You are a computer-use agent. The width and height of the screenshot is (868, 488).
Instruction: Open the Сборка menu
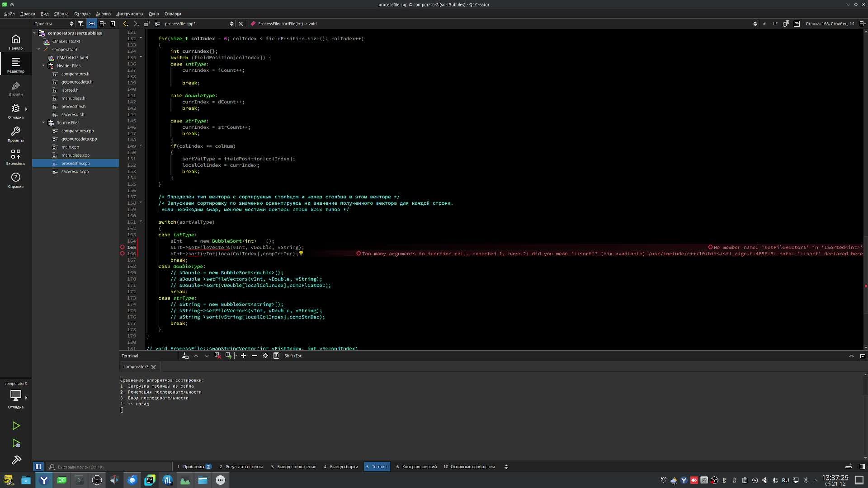click(61, 14)
